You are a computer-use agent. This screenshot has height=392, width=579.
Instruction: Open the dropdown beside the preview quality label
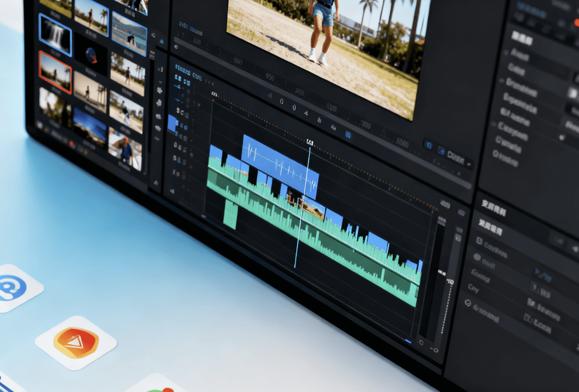click(469, 164)
